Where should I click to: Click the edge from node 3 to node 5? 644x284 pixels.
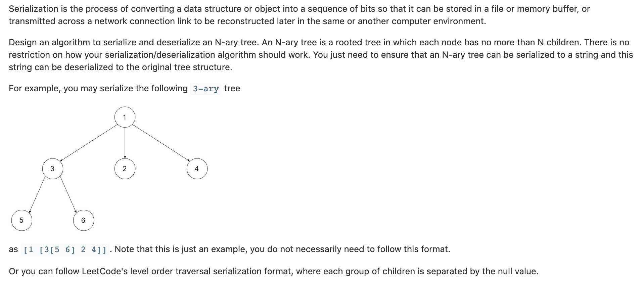[x=37, y=194]
